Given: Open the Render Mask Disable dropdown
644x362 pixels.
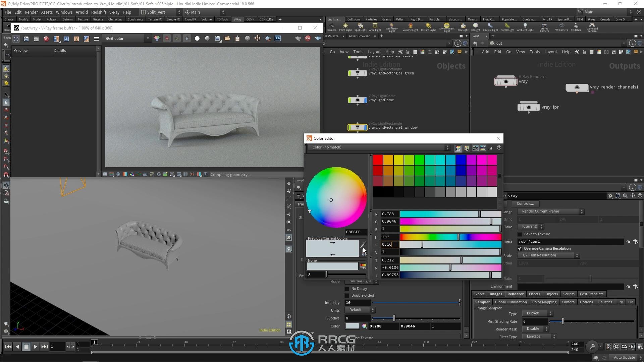Looking at the screenshot, I should pos(535,329).
